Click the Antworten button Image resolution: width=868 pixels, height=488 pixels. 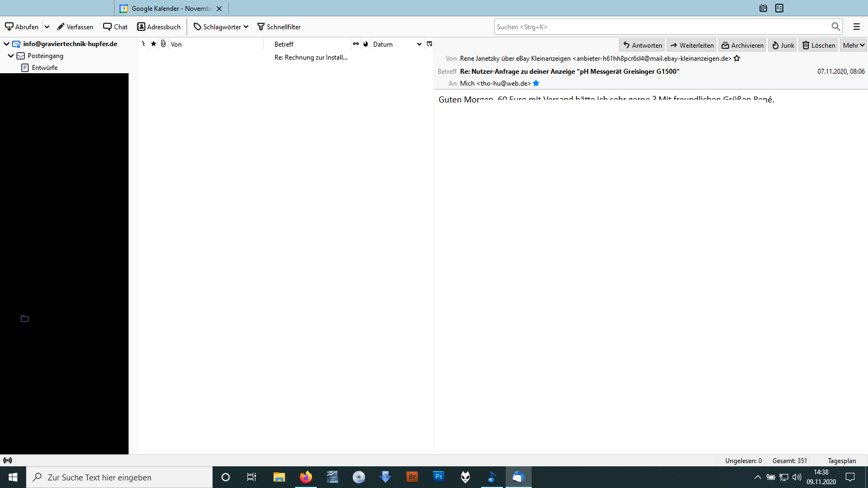point(642,45)
